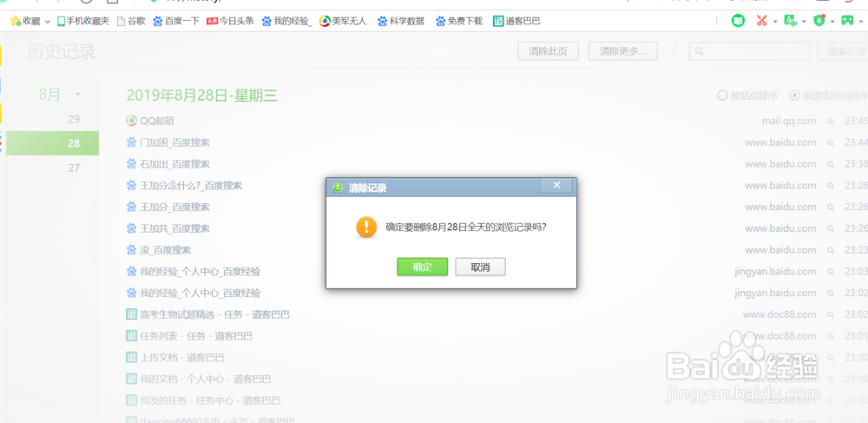Click the green translate icon
868x423 pixels.
791,21
